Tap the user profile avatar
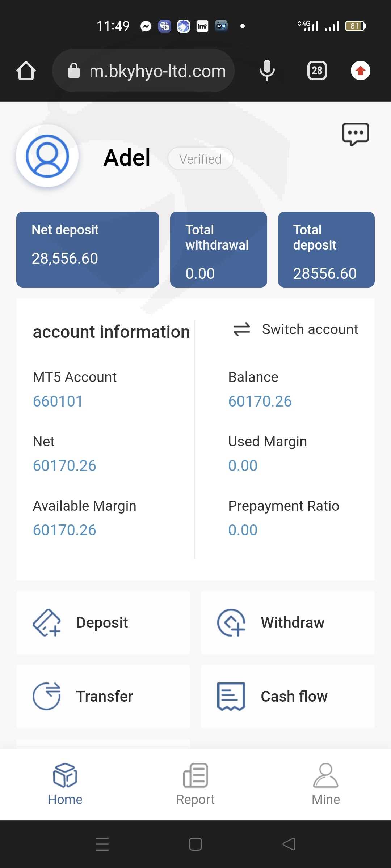Viewport: 391px width, 868px height. point(47,156)
